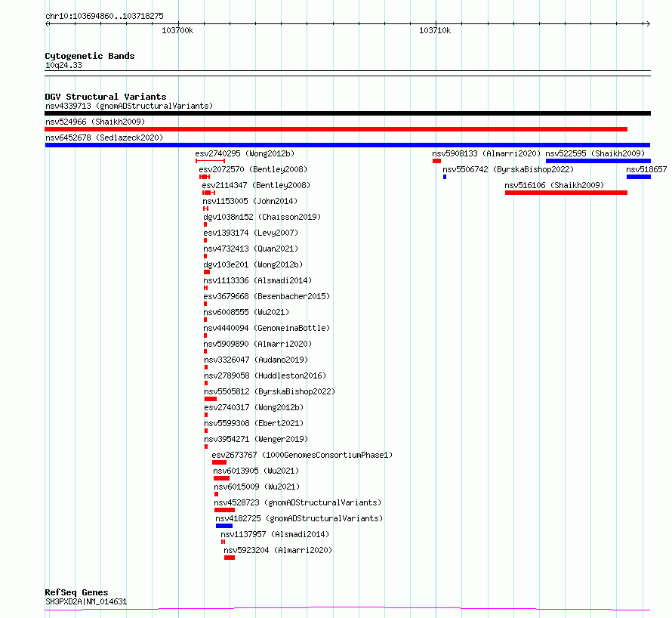Click the left arrow of the ruler
This screenshot has height=618, width=672.
(x=48, y=24)
